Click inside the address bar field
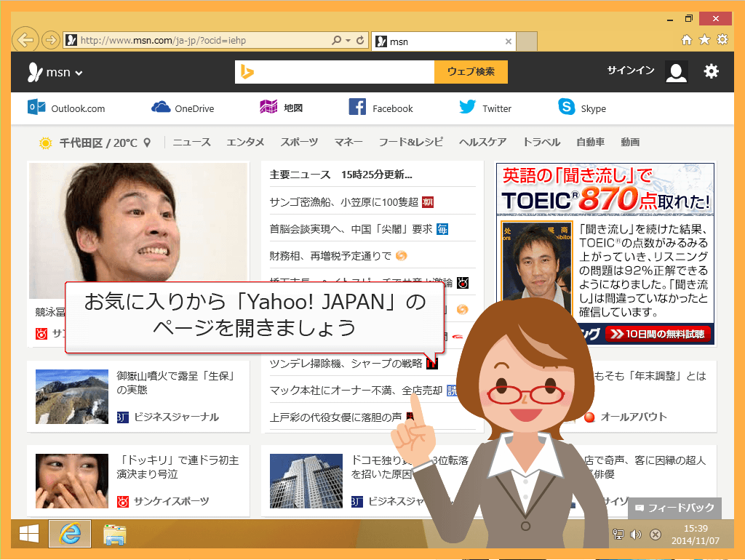Image resolution: width=745 pixels, height=560 pixels. pos(182,41)
